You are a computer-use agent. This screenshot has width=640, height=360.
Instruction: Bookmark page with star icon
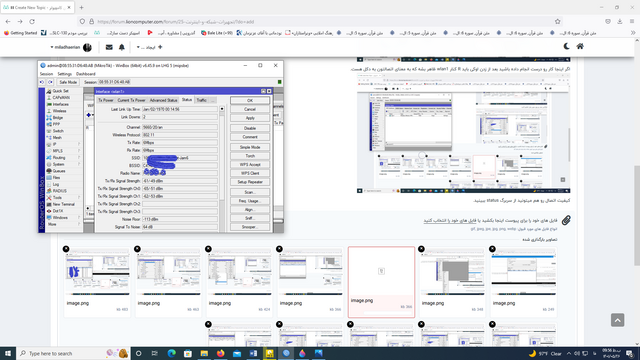pos(558,22)
